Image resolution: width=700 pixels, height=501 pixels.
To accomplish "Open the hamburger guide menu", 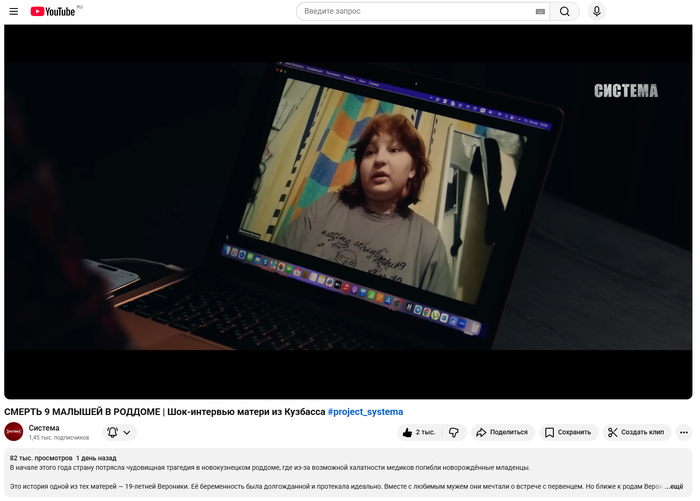I will click(13, 11).
